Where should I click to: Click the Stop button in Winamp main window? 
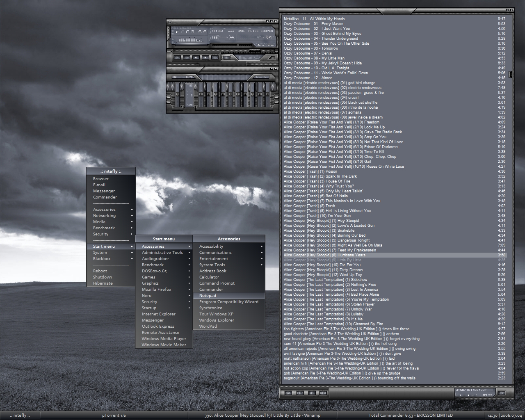coord(205,57)
